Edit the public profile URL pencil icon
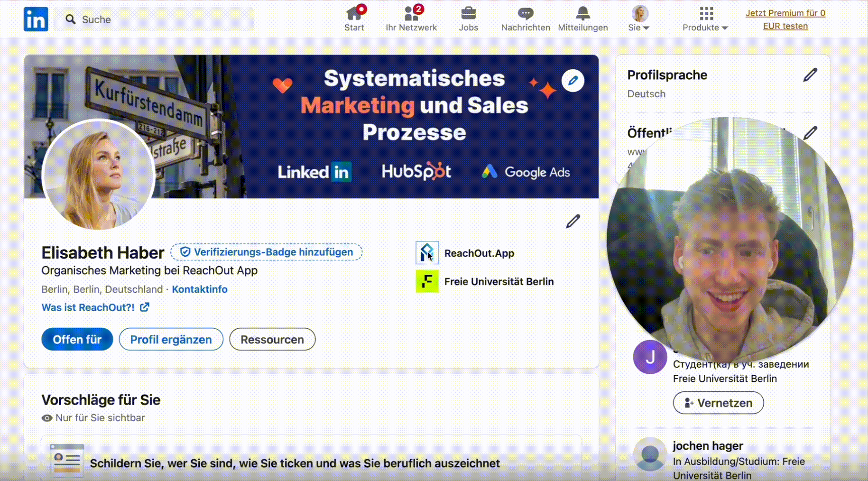 [811, 132]
